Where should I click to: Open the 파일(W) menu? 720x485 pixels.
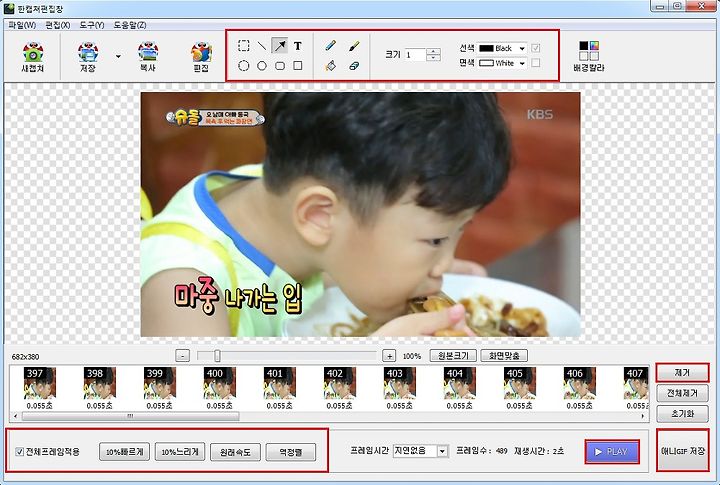coord(22,25)
